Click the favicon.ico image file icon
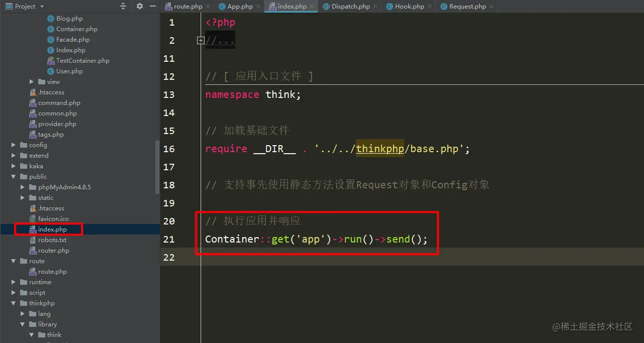644x343 pixels. pos(33,219)
